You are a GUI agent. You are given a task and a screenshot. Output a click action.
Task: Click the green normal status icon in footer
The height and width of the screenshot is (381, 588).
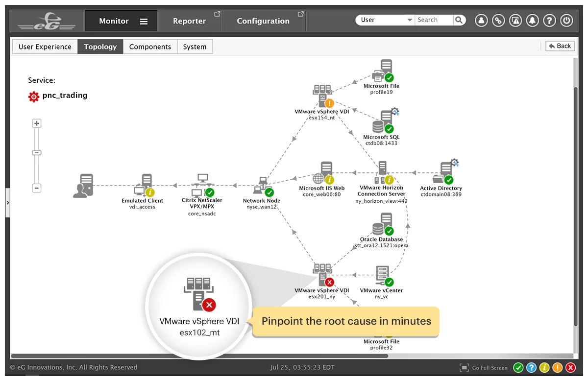[518, 368]
